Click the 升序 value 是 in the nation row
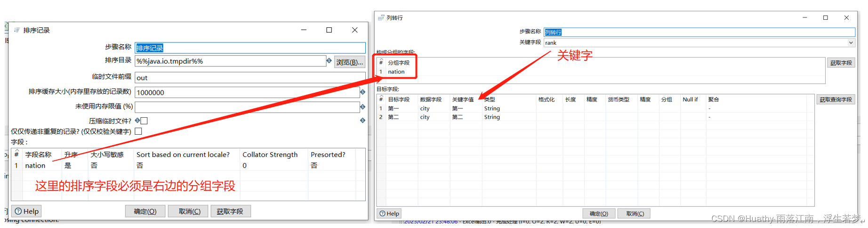The width and height of the screenshot is (868, 228). (x=68, y=165)
